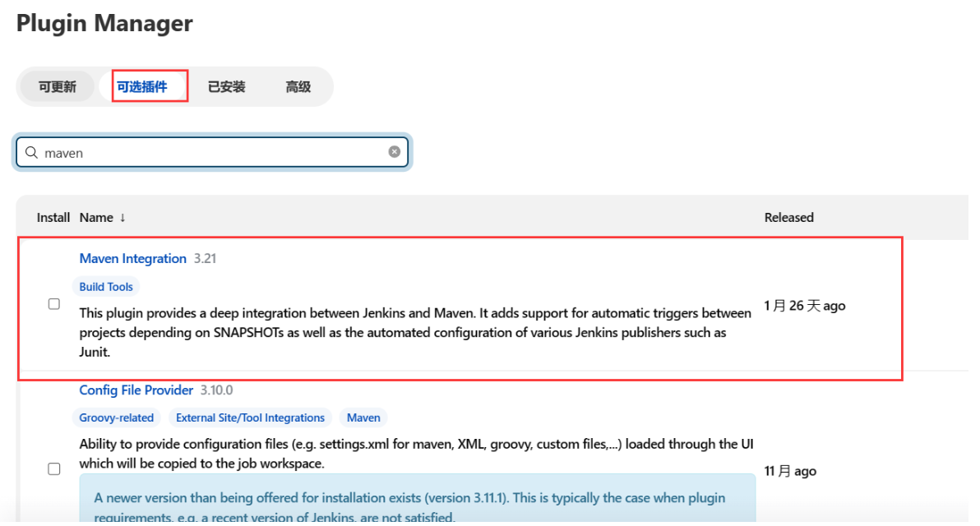This screenshot has height=526, width=980.
Task: Filter by the Groovy-related tag
Action: click(x=116, y=418)
